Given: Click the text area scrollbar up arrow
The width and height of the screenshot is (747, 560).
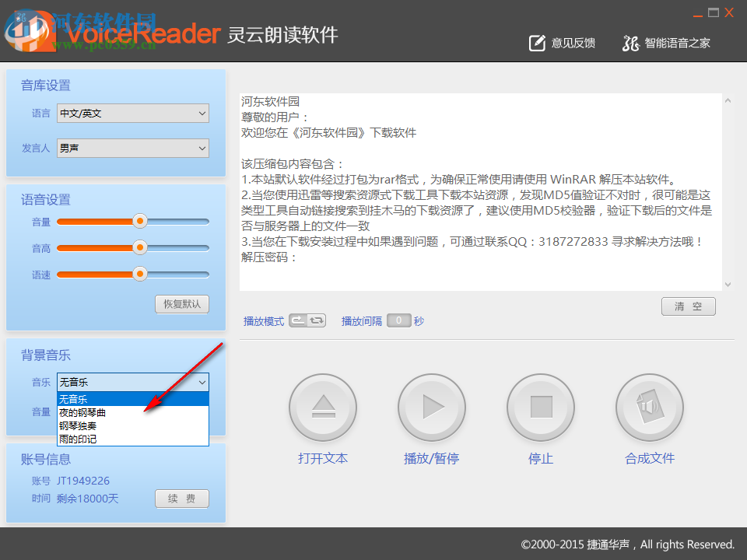Looking at the screenshot, I should click(728, 100).
